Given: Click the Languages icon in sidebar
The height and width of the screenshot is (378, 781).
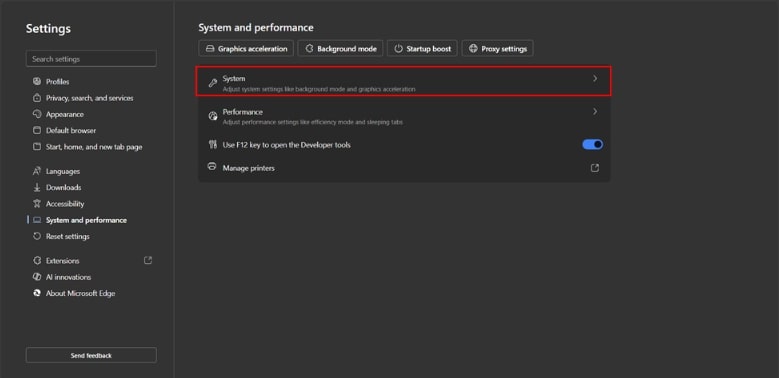Looking at the screenshot, I should (x=36, y=171).
